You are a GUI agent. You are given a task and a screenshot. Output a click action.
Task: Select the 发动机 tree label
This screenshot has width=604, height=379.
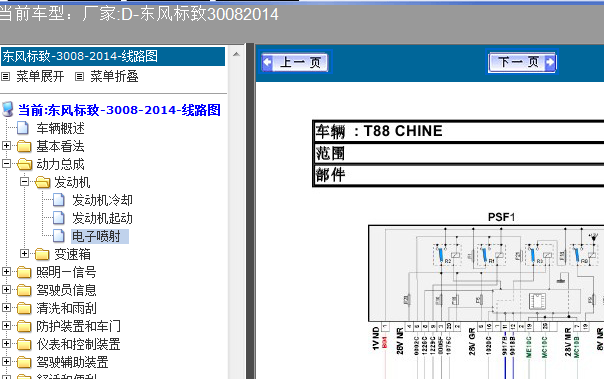point(72,182)
